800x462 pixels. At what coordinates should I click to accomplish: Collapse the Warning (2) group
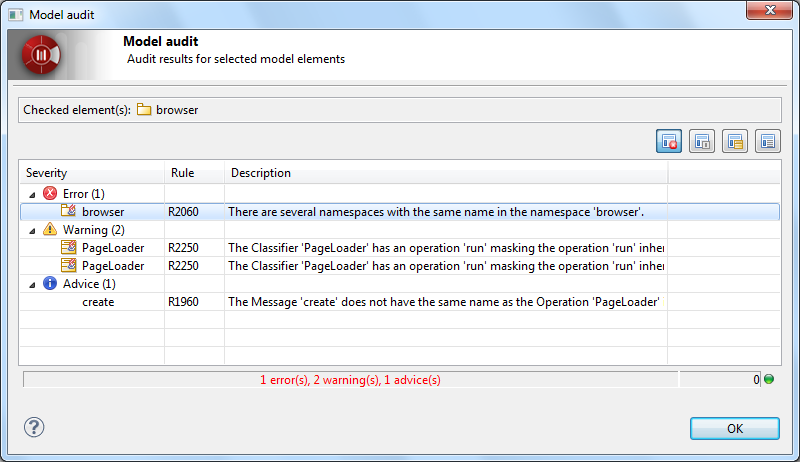pos(31,230)
